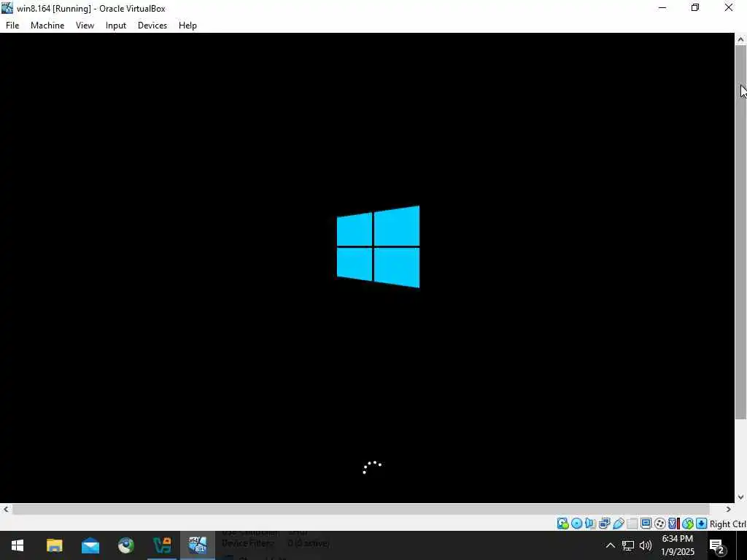This screenshot has height=560, width=747.
Task: Open VirtualBox Manager from the taskbar
Action: coord(162,545)
